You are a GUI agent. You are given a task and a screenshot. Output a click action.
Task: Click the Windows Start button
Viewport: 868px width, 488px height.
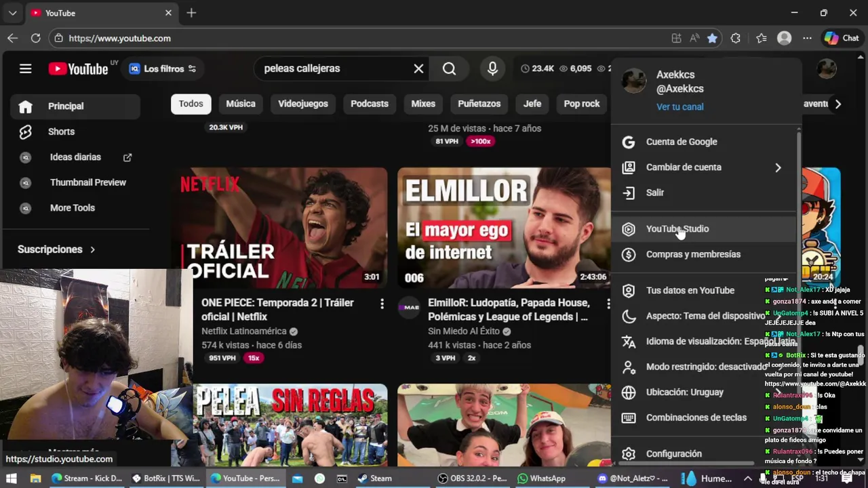(13, 479)
